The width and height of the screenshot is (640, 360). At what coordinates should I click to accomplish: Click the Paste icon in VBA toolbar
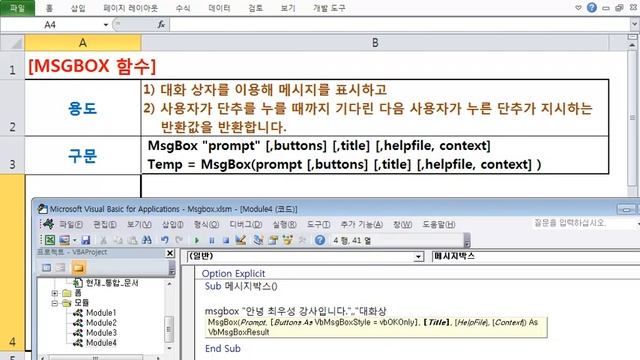point(132,240)
